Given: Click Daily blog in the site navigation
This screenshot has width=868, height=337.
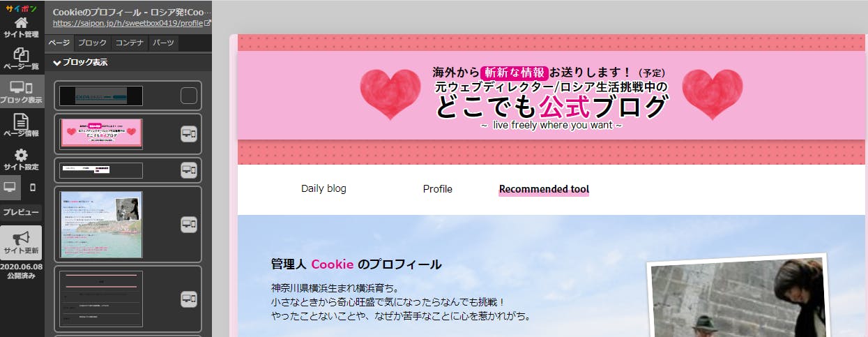Looking at the screenshot, I should pyautogui.click(x=323, y=188).
